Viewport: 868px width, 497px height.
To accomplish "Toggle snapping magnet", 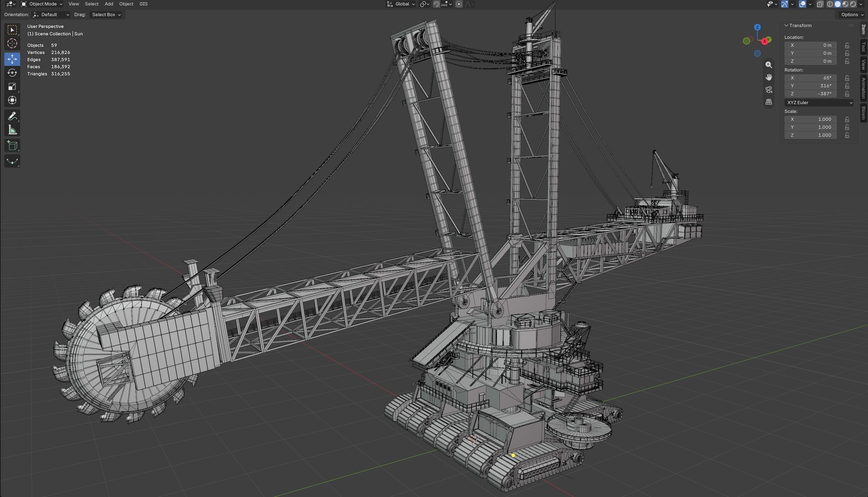I will pyautogui.click(x=436, y=4).
